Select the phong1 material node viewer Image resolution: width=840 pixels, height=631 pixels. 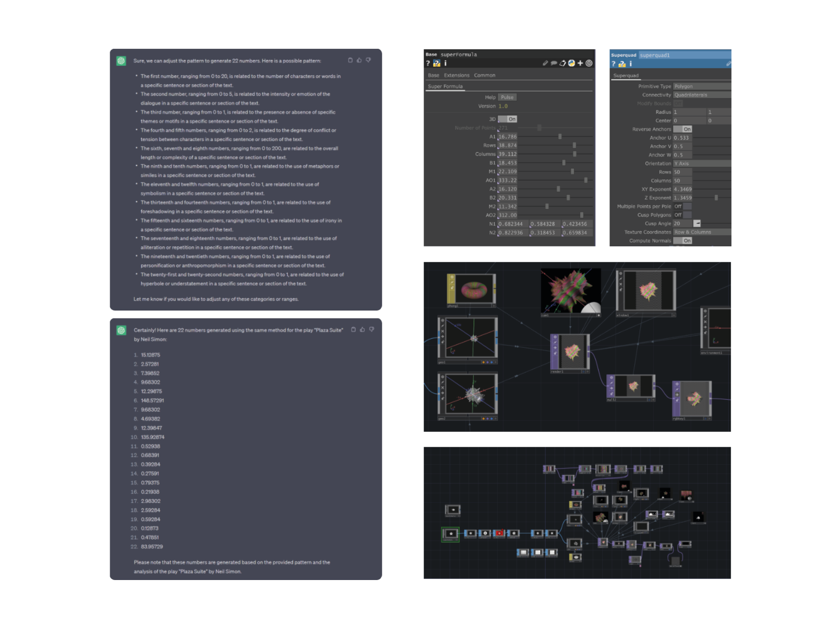coord(474,289)
